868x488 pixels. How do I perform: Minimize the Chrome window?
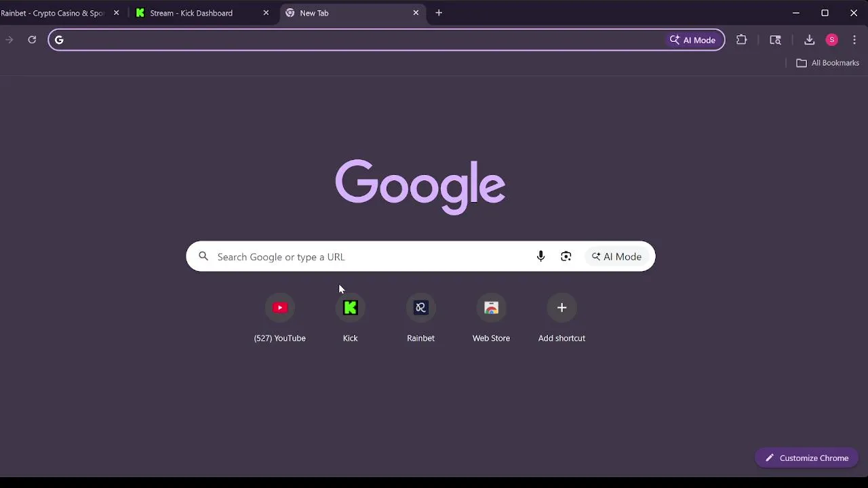(x=796, y=13)
